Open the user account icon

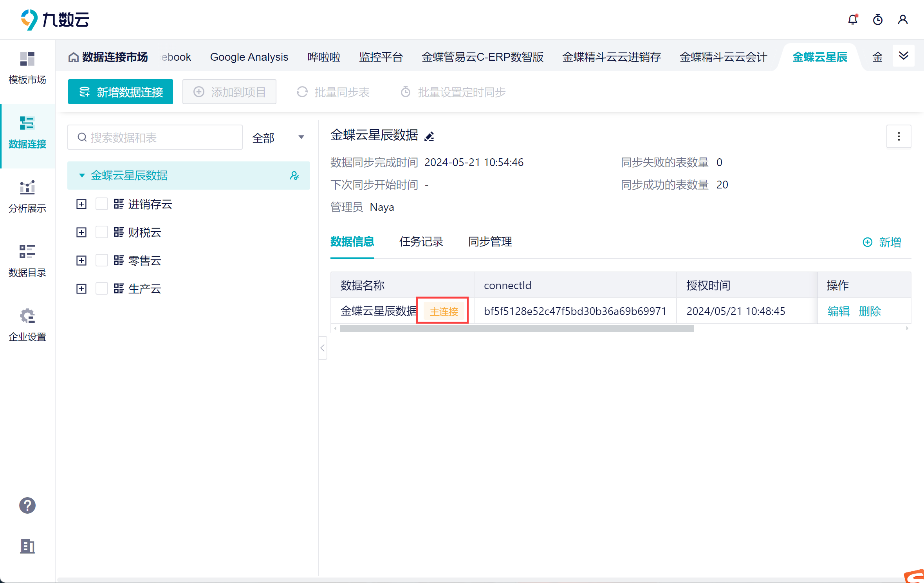[x=902, y=20]
